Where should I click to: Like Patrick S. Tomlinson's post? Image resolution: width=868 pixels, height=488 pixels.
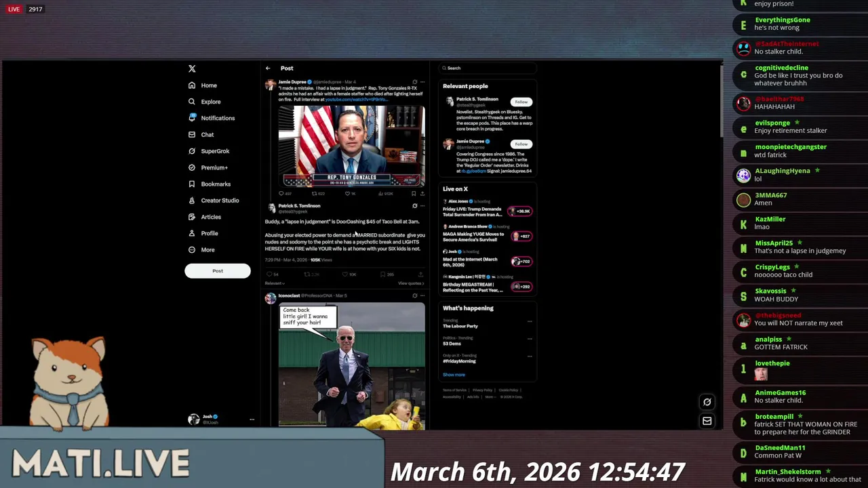[349, 274]
